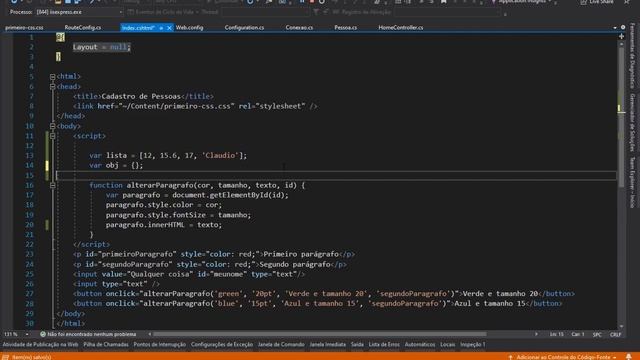This screenshot has height=360, width=640.
Task: Open the Inspeção 1 panel
Action: pyautogui.click(x=473, y=344)
